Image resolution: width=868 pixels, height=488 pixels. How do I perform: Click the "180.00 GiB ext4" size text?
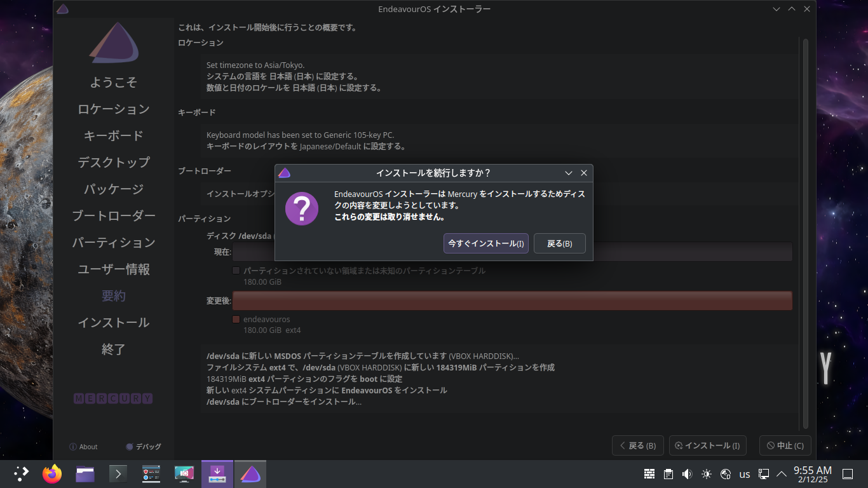(x=272, y=330)
